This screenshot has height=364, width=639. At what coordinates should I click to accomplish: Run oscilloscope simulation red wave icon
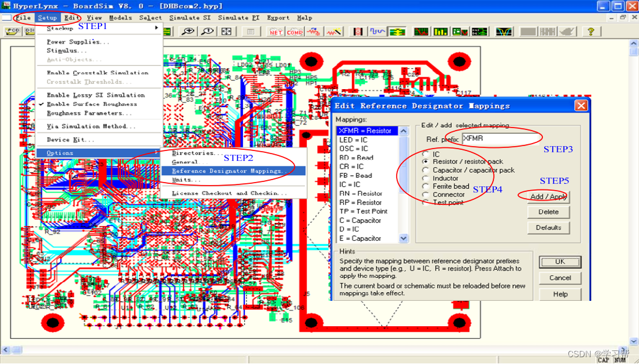tap(421, 32)
